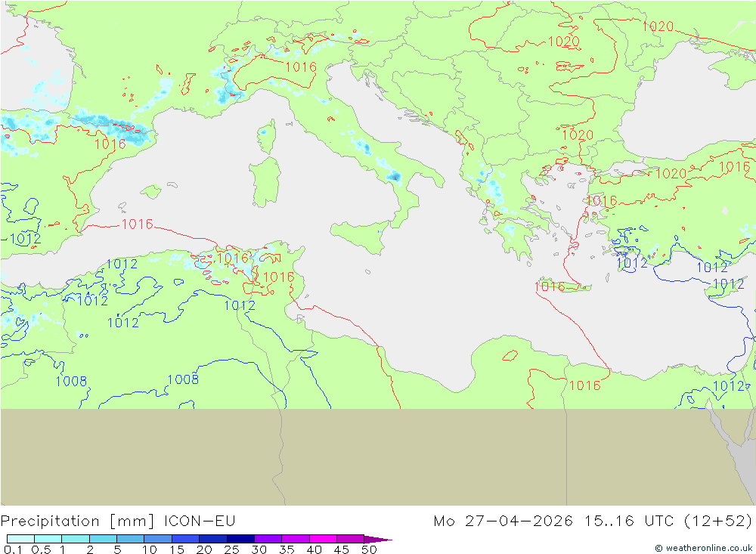The image size is (756, 554).
Task: Click the '10' legend scale label
Action: click(x=150, y=549)
